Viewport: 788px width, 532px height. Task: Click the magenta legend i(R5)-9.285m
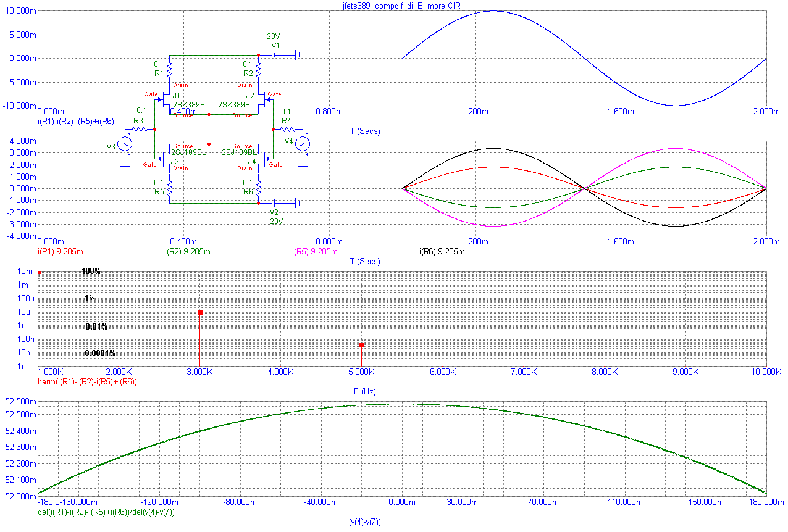click(x=315, y=251)
